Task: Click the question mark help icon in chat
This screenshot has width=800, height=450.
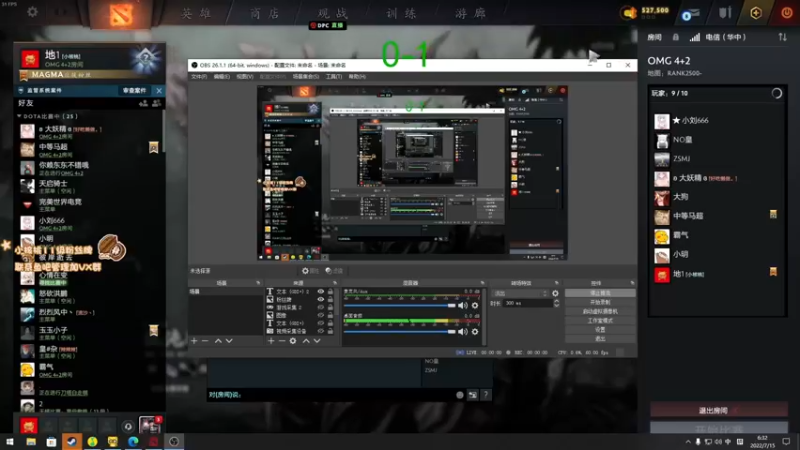Action: pos(486,394)
